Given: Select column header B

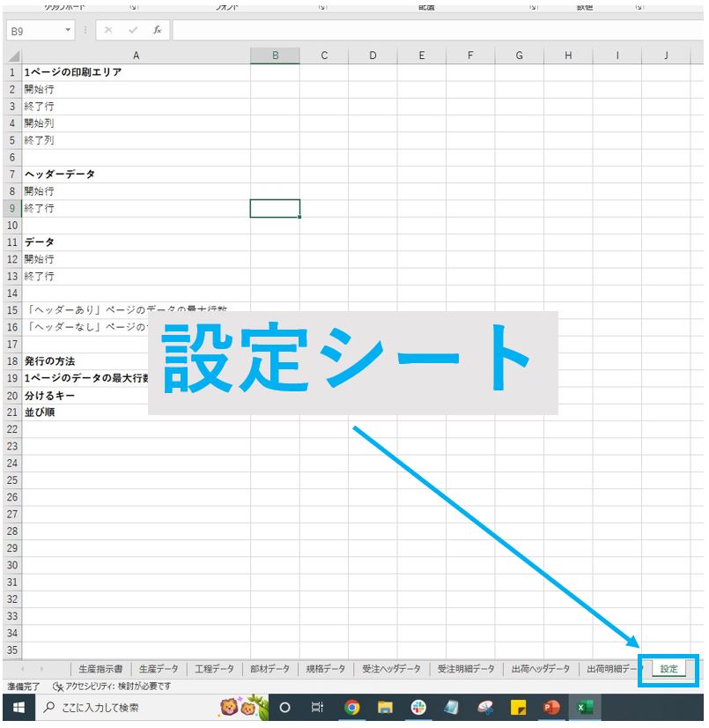Looking at the screenshot, I should tap(276, 55).
